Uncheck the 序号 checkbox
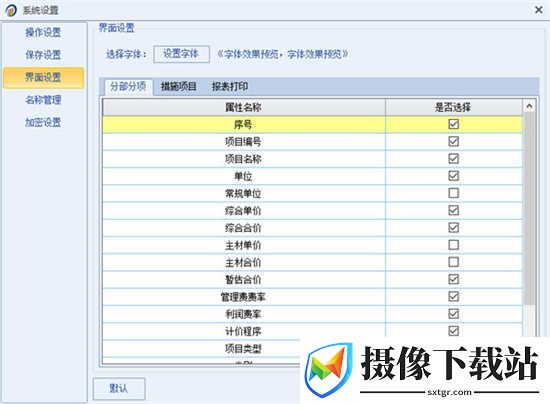Viewport: 550px width, 404px height. tap(453, 124)
